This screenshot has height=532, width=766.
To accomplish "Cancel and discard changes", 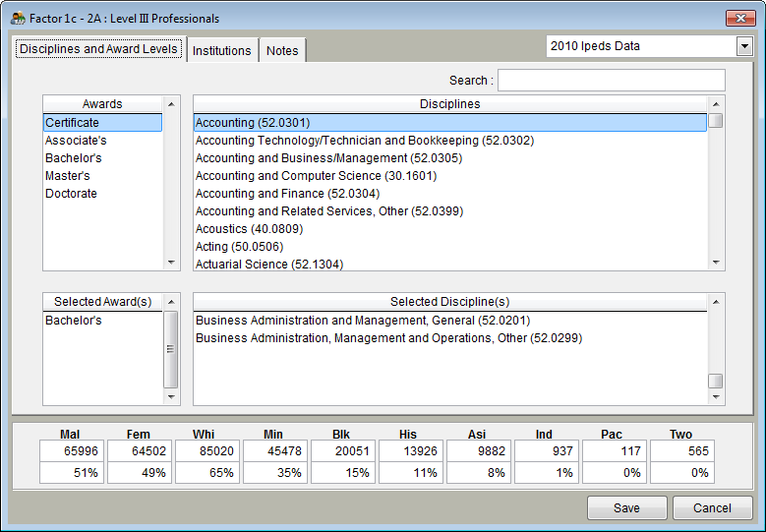I will pyautogui.click(x=712, y=508).
